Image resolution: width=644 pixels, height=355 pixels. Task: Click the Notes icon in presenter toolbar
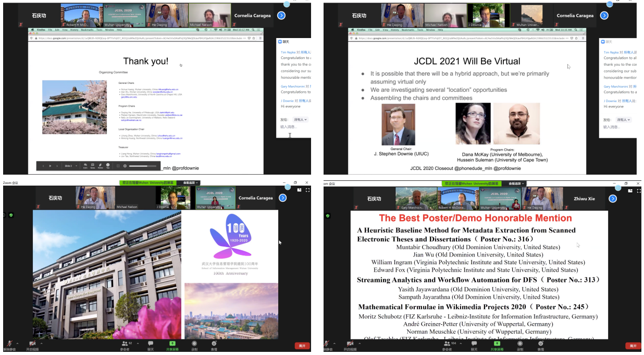(x=92, y=165)
